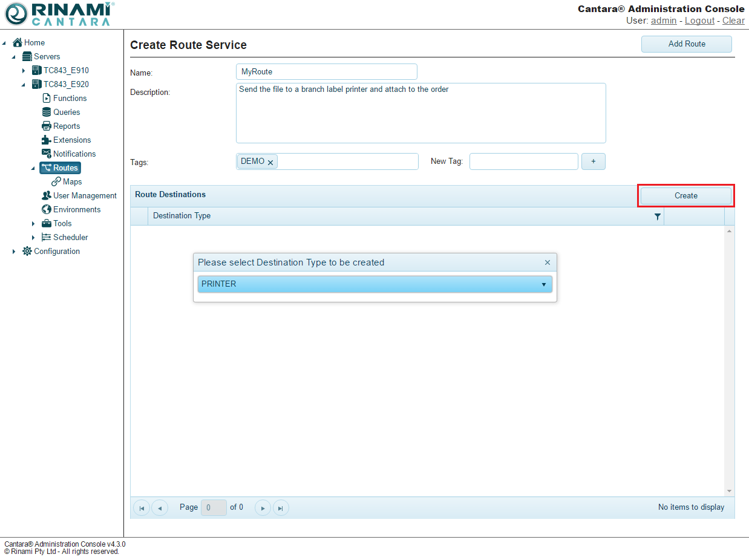749x560 pixels.
Task: Close the destination type dialog
Action: coord(548,262)
